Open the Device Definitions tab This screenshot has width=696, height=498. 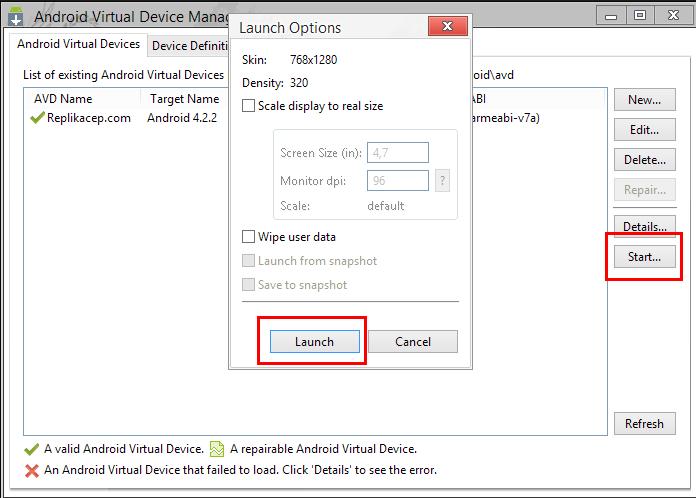click(190, 46)
